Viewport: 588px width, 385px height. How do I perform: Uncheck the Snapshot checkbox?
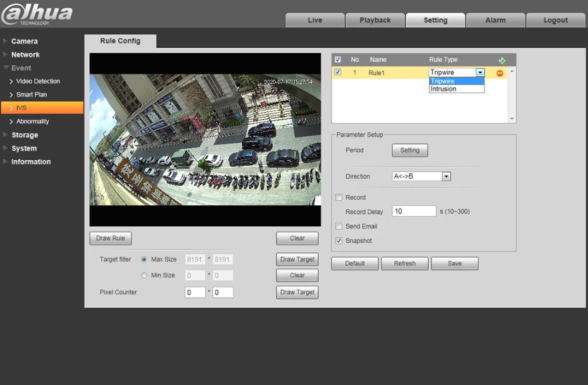pyautogui.click(x=339, y=241)
